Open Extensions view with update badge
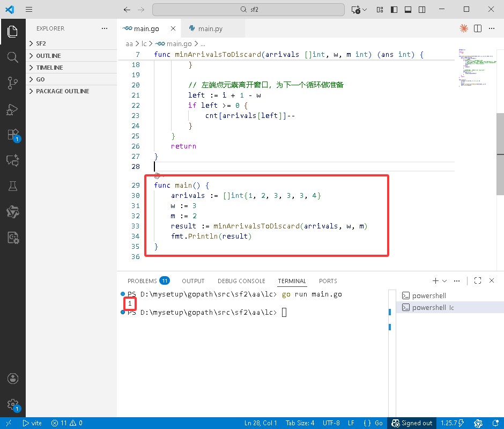 pyautogui.click(x=13, y=135)
